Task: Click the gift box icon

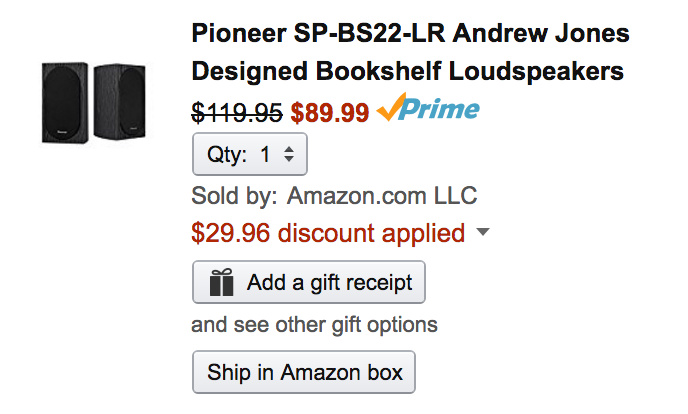Action: pos(221,283)
